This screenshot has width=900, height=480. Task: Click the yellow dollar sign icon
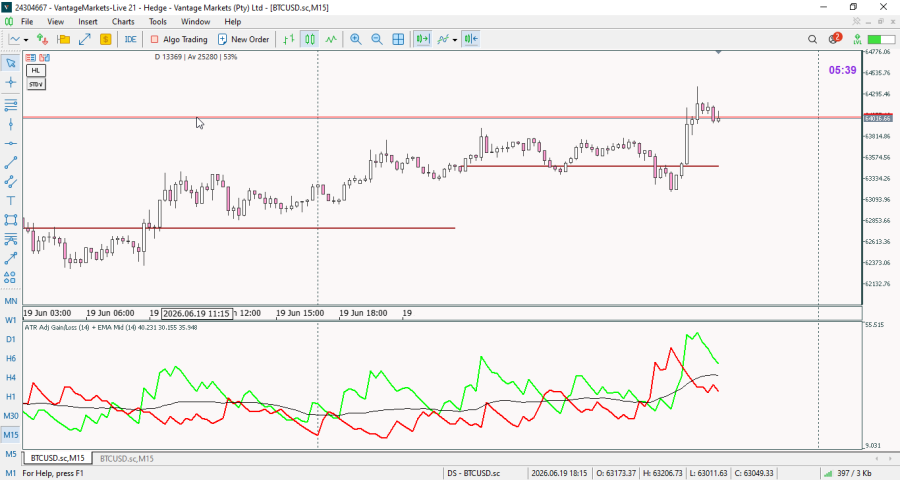point(106,39)
